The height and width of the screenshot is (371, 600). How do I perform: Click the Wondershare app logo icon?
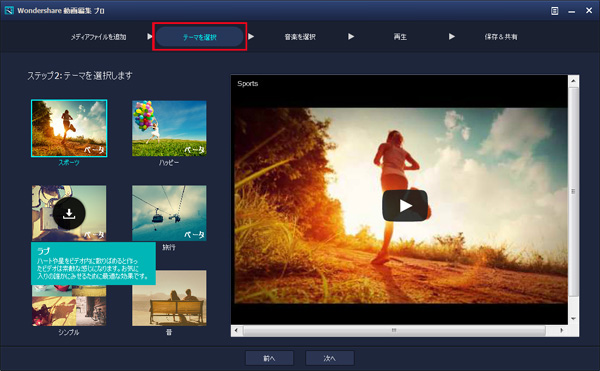click(9, 10)
